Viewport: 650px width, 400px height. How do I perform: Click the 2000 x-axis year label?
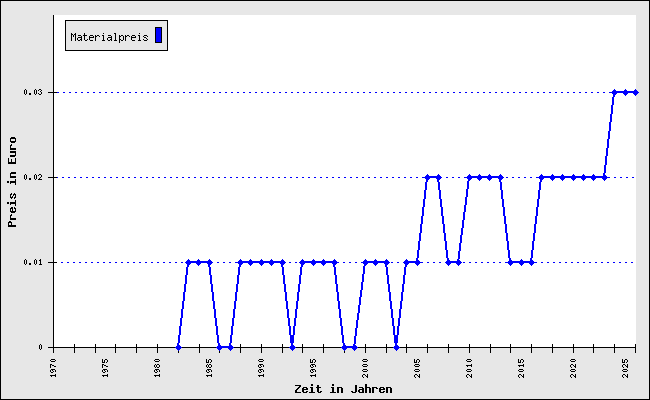365,368
